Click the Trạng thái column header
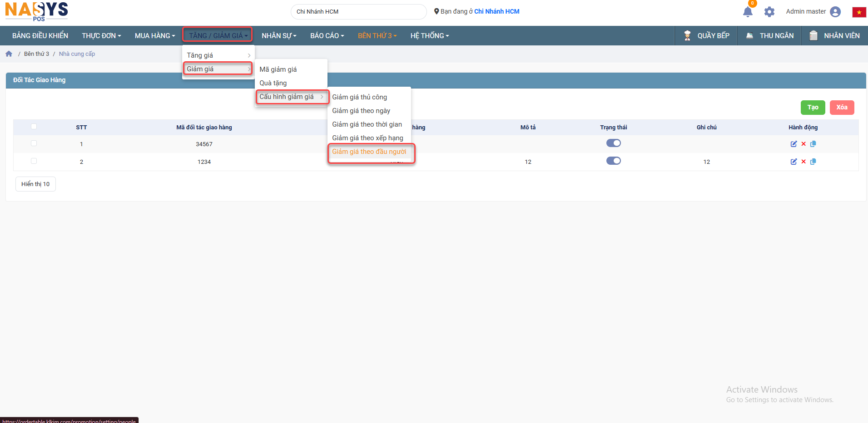868x423 pixels. (613, 127)
